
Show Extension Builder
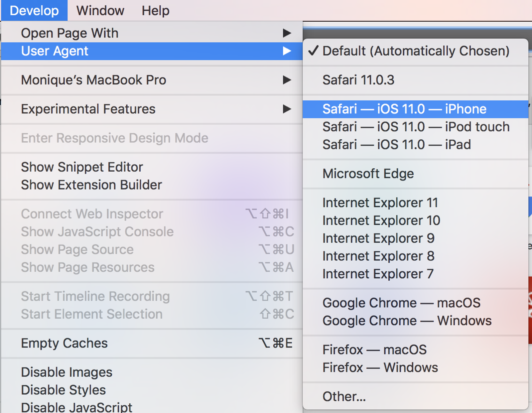[152, 185]
